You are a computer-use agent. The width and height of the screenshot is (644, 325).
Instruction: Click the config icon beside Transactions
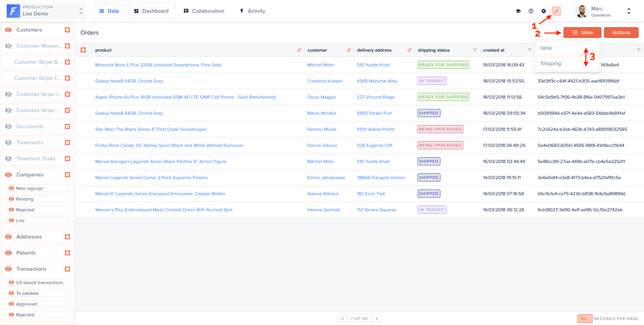tap(67, 269)
